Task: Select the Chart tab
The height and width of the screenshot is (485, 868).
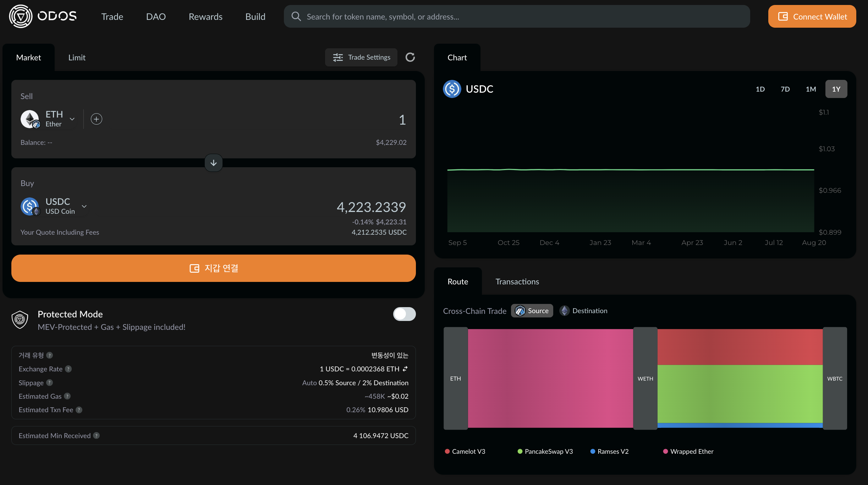Action: 457,57
